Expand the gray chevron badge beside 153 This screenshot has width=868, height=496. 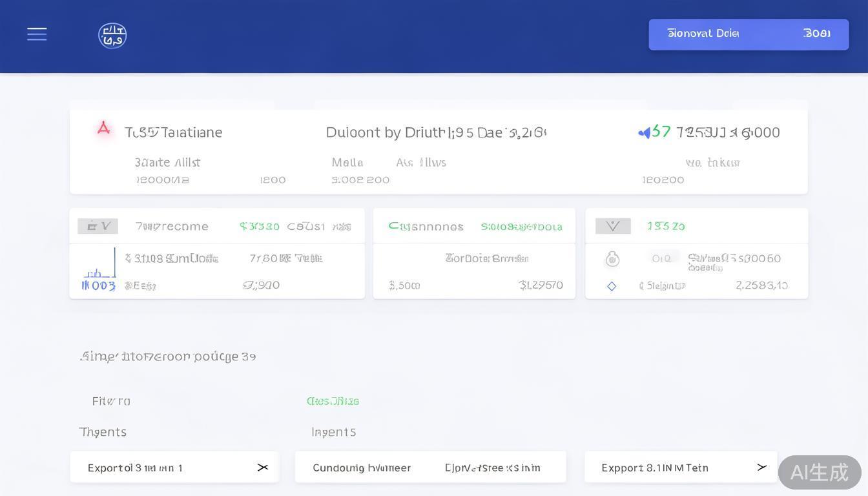click(x=612, y=226)
